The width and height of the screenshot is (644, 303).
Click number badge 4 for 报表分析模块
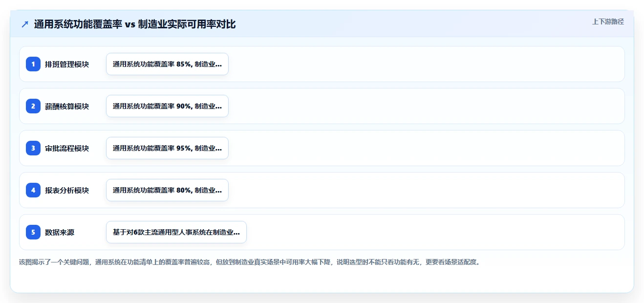[x=33, y=190]
